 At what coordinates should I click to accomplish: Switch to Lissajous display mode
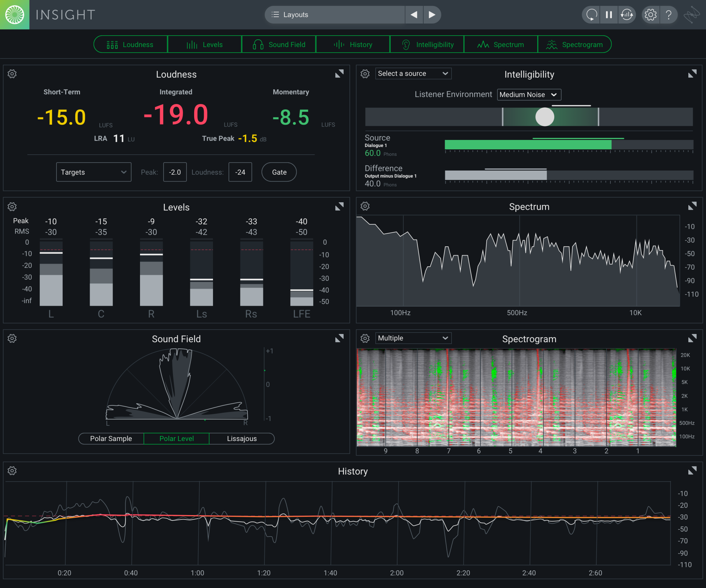click(x=242, y=438)
